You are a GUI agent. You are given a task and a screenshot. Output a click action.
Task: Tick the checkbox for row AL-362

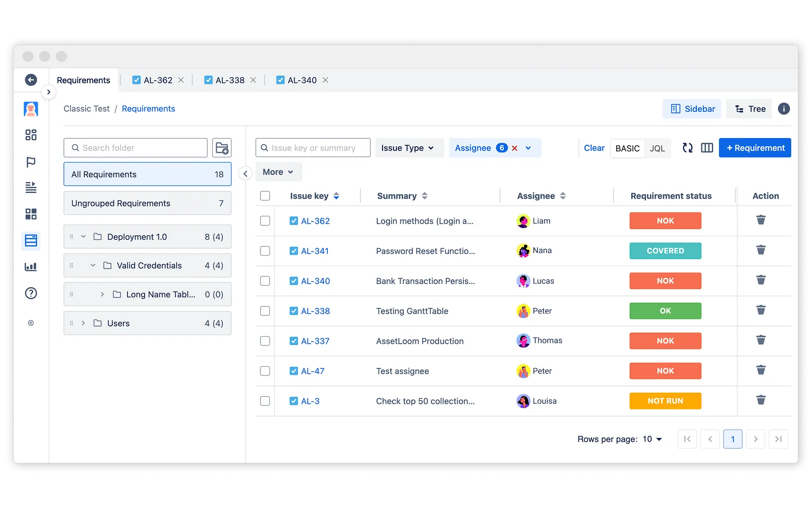click(265, 221)
